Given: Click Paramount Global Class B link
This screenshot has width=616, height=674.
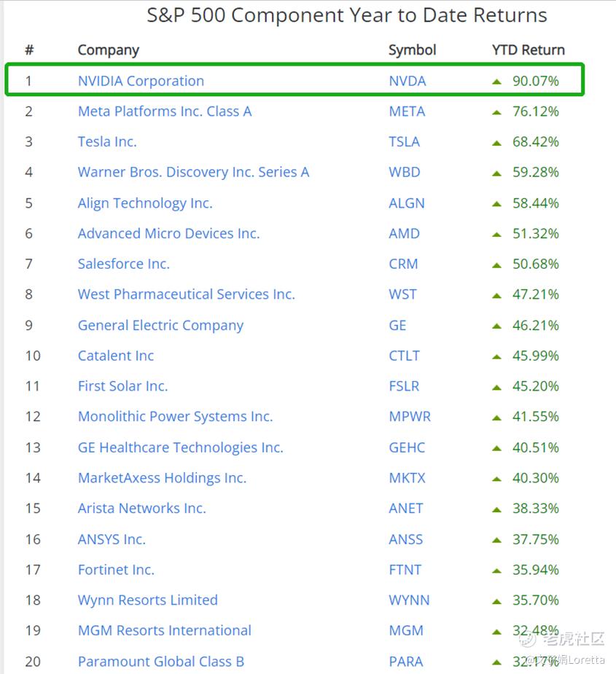Looking at the screenshot, I should (161, 661).
